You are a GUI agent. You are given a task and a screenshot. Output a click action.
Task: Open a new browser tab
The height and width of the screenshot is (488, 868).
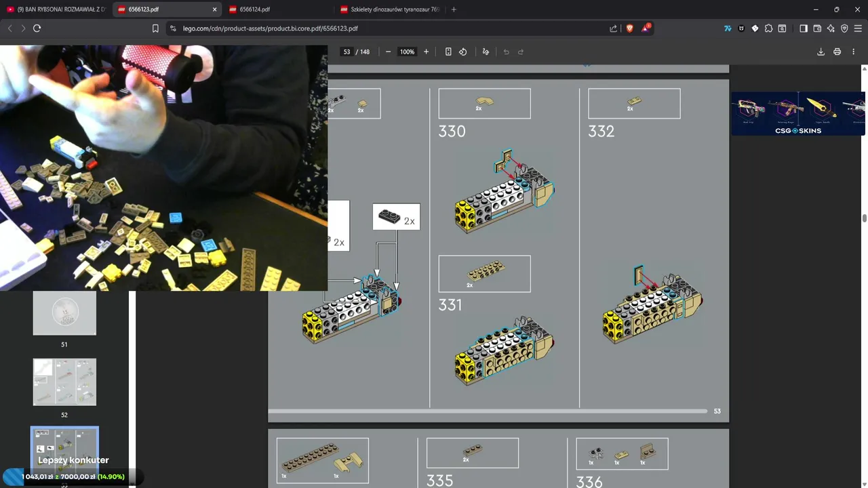[454, 9]
